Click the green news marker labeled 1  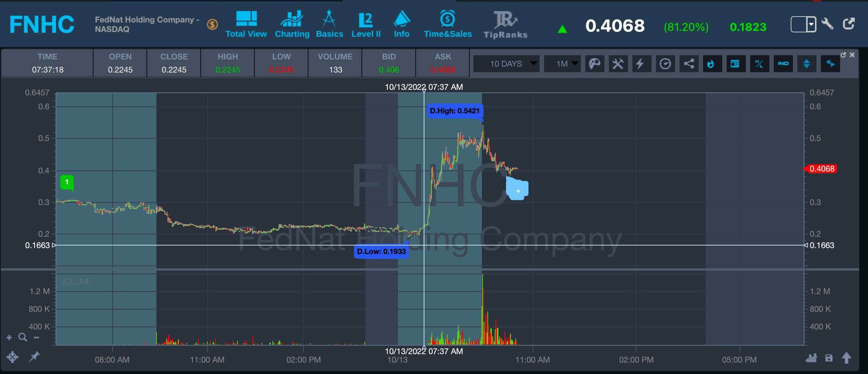click(67, 183)
